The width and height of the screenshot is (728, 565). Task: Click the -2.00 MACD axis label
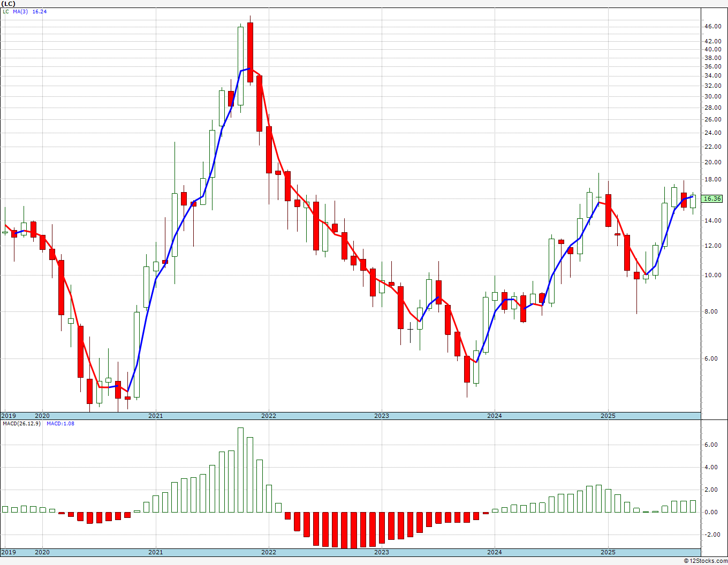pyautogui.click(x=710, y=535)
